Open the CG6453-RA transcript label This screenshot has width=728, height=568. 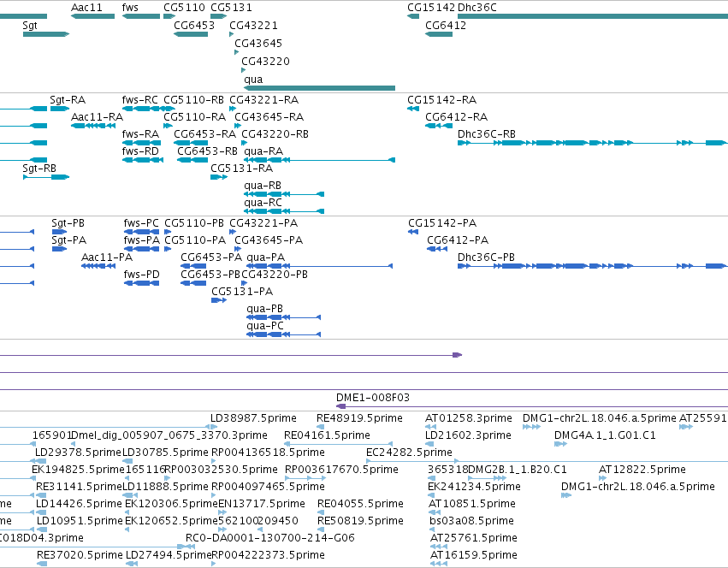204,134
